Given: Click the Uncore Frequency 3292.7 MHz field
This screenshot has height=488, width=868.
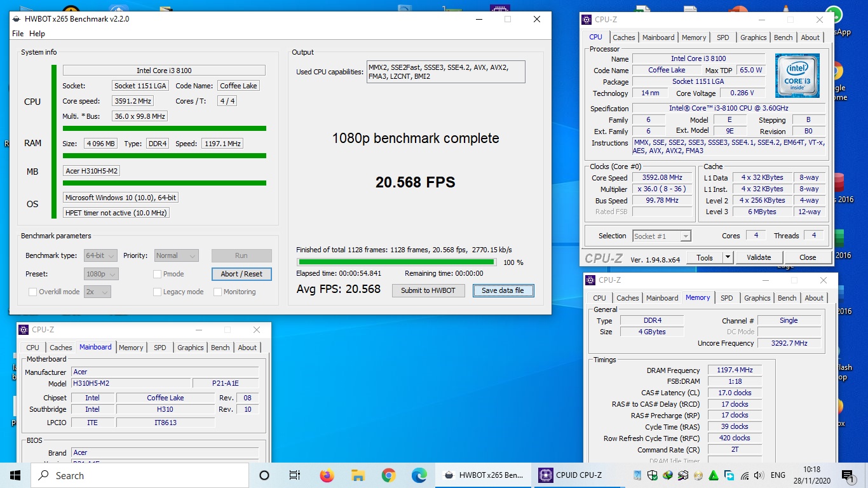Looking at the screenshot, I should pos(789,343).
